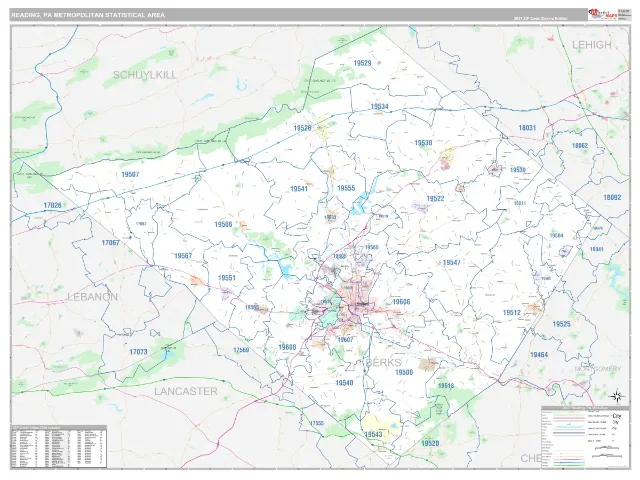Click ZIP code 19525 label
This screenshot has width=640, height=480.
tap(562, 324)
